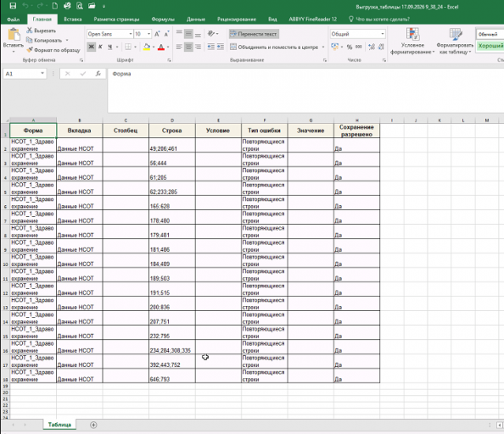The image size is (504, 434).
Task: Open the Файл menu
Action: click(14, 19)
